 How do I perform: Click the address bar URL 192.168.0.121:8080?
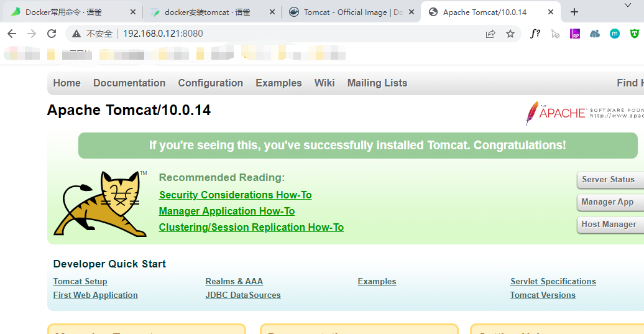coord(163,34)
